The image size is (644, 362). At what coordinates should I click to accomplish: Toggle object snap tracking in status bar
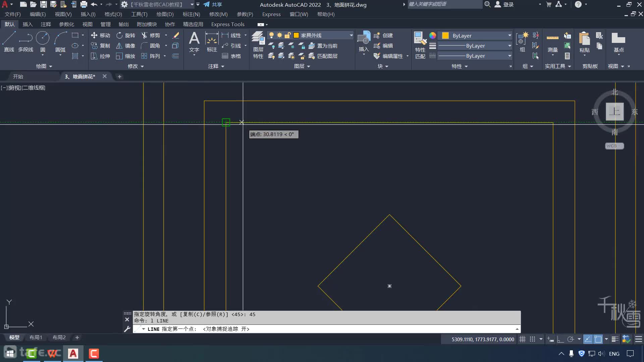tap(588, 339)
